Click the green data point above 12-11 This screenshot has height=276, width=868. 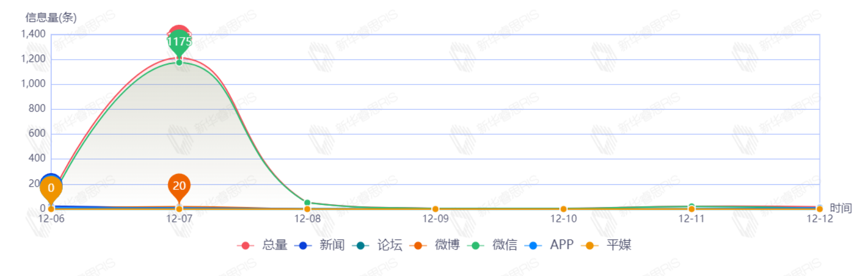(x=692, y=206)
